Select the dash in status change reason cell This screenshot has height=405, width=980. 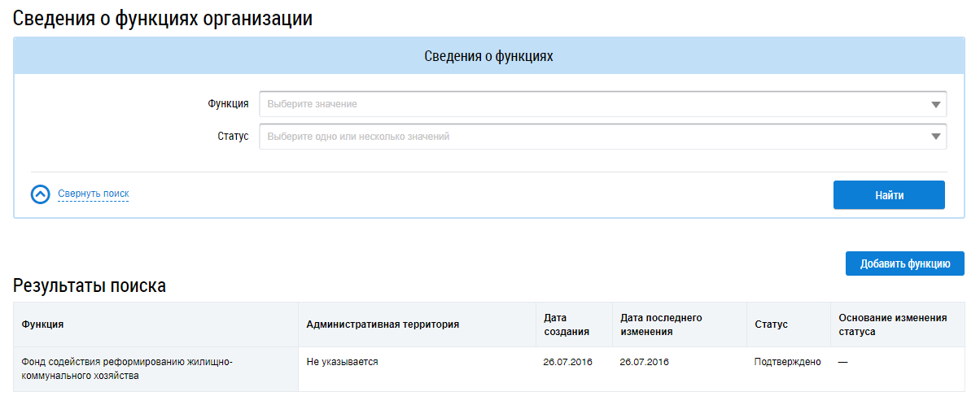coord(842,362)
